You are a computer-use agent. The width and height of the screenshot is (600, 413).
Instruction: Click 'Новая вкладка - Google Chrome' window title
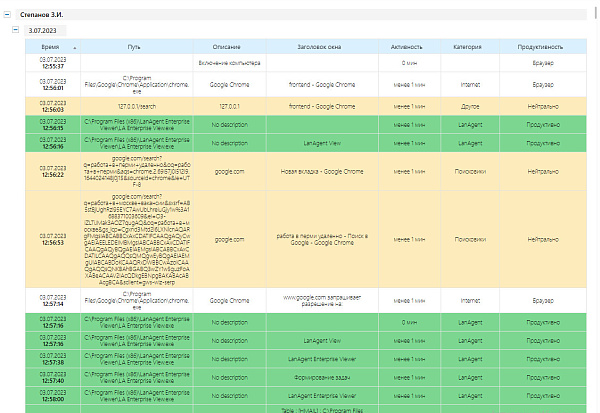[321, 171]
